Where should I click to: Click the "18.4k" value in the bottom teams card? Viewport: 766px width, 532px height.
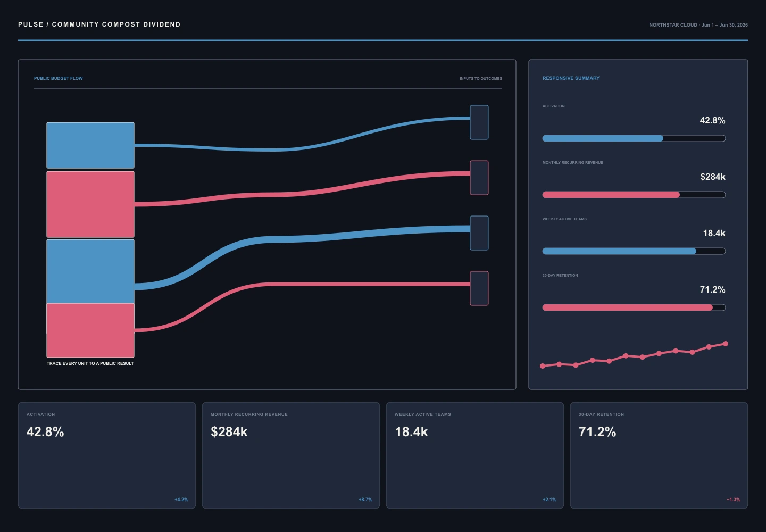pos(411,432)
